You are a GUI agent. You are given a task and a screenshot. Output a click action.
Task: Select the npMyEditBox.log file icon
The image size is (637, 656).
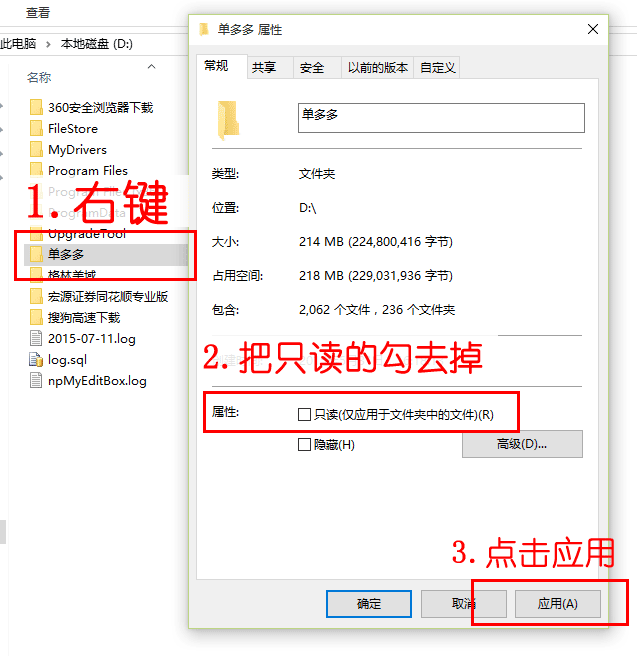tap(36, 380)
